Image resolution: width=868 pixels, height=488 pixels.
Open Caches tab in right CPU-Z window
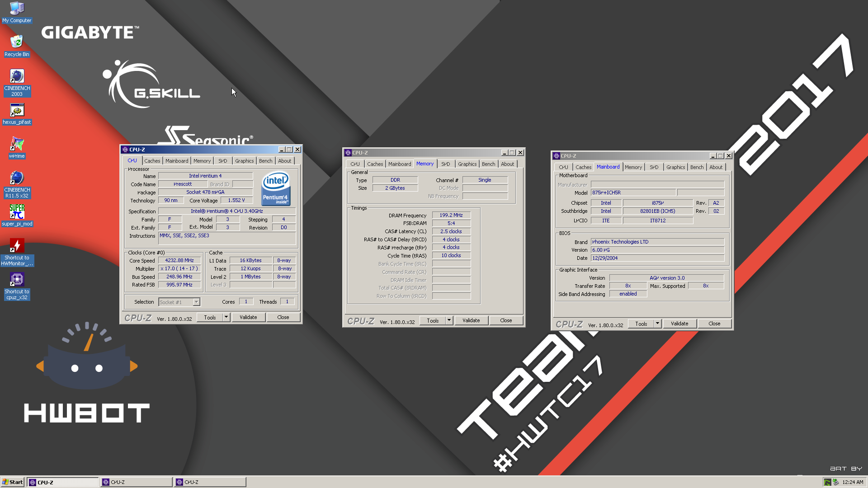(x=584, y=167)
